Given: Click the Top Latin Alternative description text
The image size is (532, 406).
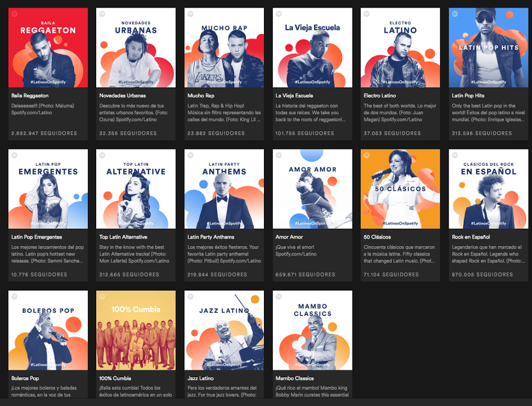Looking at the screenshot, I should (135, 254).
